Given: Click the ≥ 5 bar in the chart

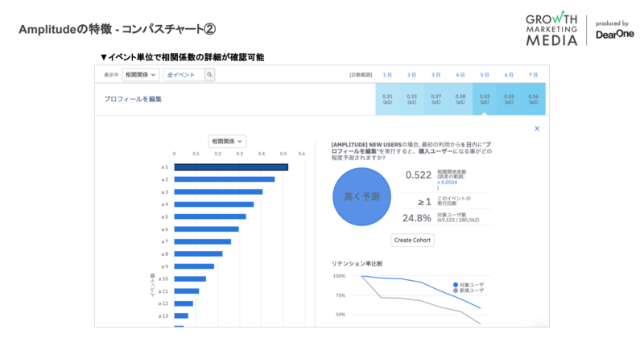Looking at the screenshot, I should (210, 216).
